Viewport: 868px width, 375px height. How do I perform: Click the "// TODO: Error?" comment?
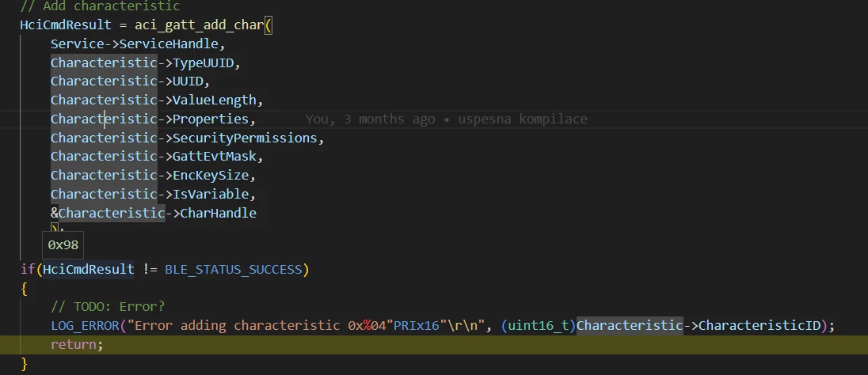tap(108, 306)
